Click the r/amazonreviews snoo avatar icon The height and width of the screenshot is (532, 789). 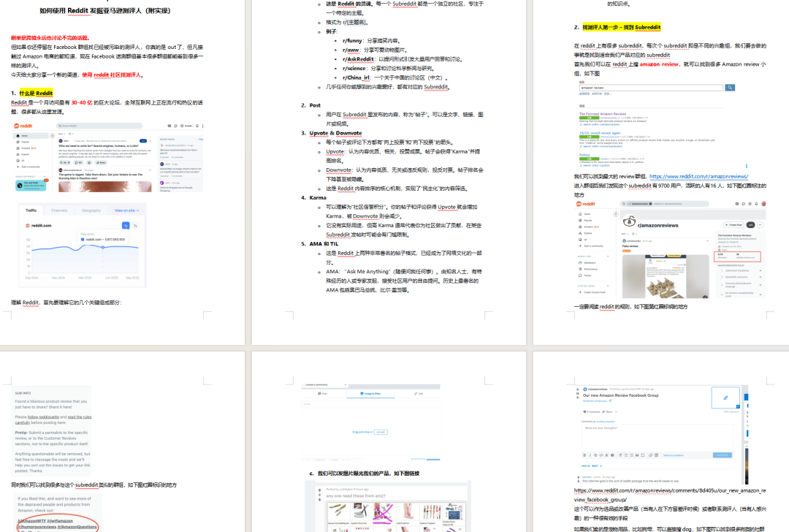pos(628,223)
